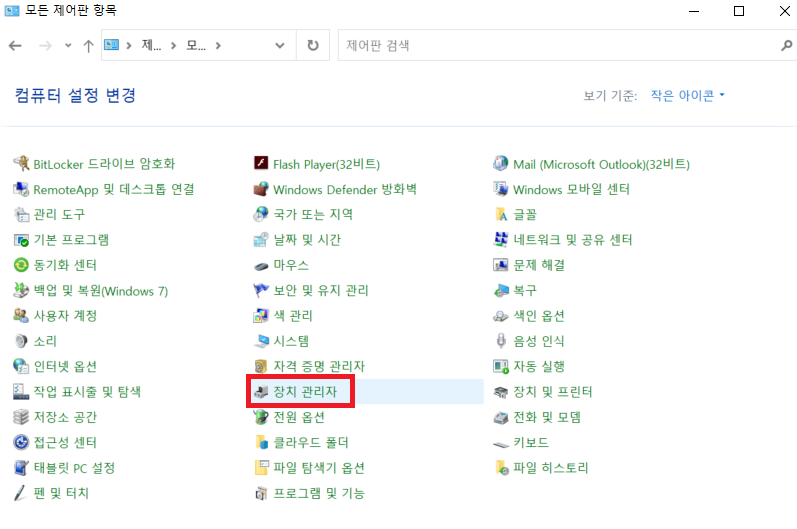This screenshot has width=797, height=529.
Task: Open the 저장소 공간 icon
Action: pyautogui.click(x=21, y=417)
